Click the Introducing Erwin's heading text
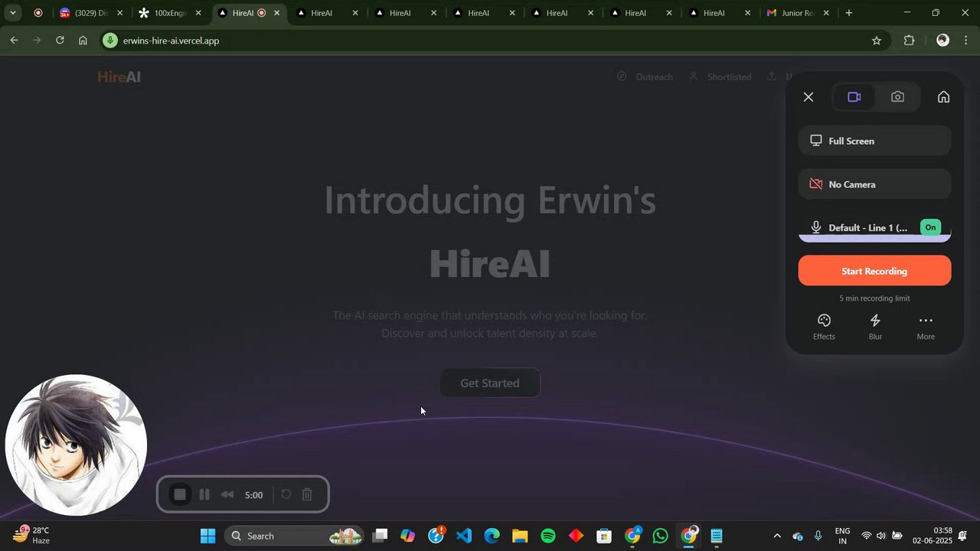The image size is (980, 551). coord(490,201)
